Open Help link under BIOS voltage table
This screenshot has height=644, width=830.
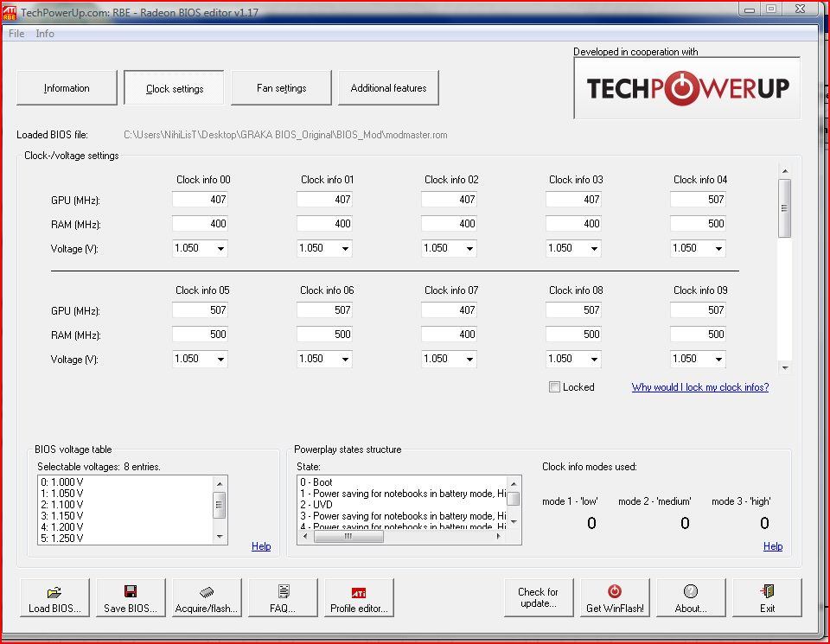261,546
